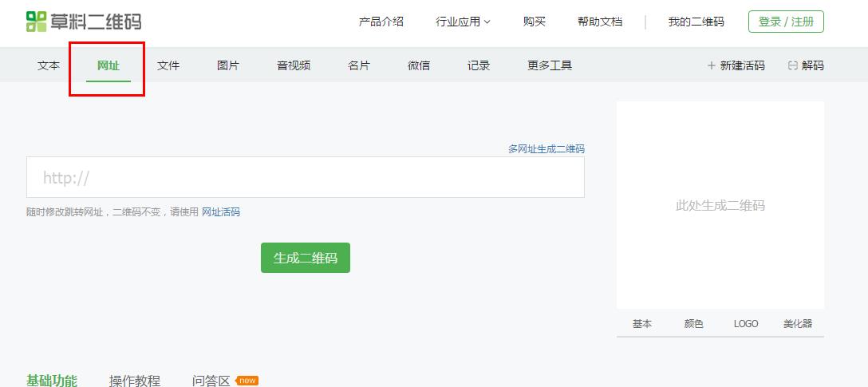868x387 pixels.
Task: Click the plus icon for 新建活码
Action: (711, 65)
